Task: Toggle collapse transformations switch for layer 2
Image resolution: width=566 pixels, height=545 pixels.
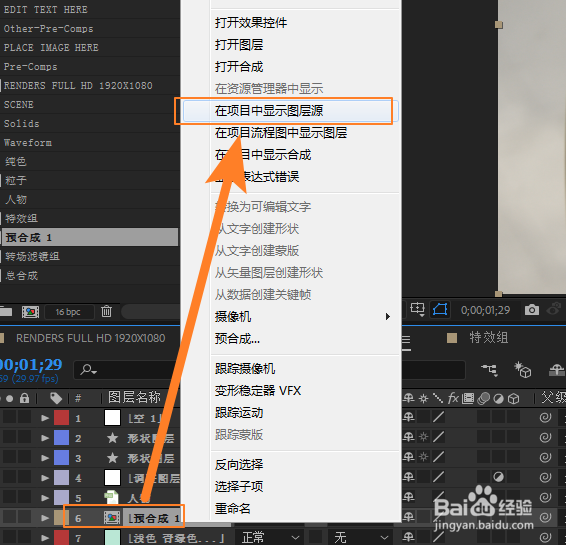Action: pos(423,437)
